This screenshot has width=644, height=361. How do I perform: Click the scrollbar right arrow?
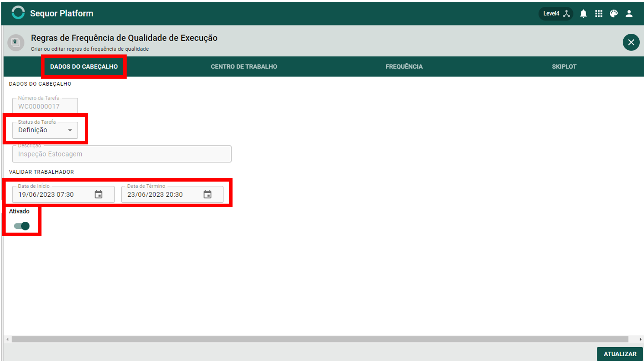click(640, 339)
